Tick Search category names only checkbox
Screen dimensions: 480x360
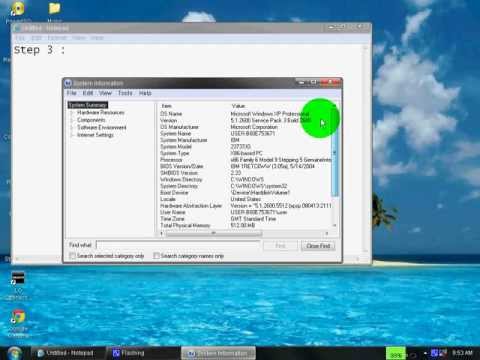[x=156, y=256]
